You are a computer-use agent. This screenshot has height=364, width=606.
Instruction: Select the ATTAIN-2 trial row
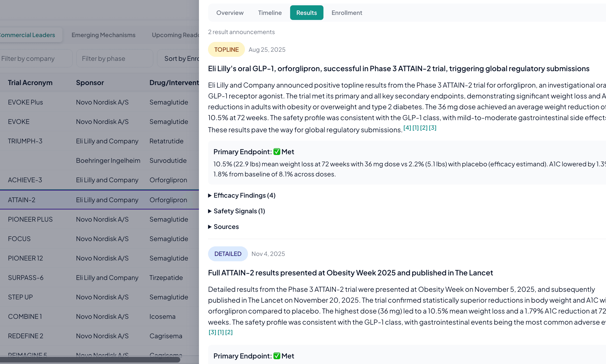tap(99, 200)
